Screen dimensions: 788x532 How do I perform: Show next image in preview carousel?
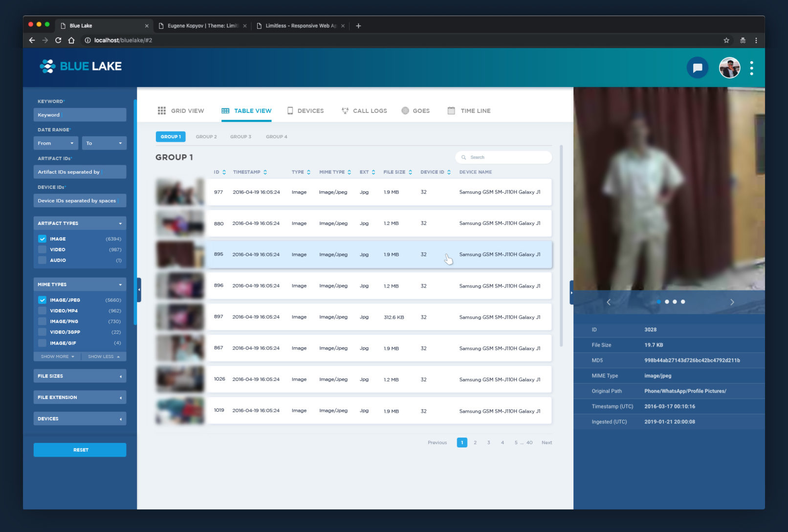point(732,302)
